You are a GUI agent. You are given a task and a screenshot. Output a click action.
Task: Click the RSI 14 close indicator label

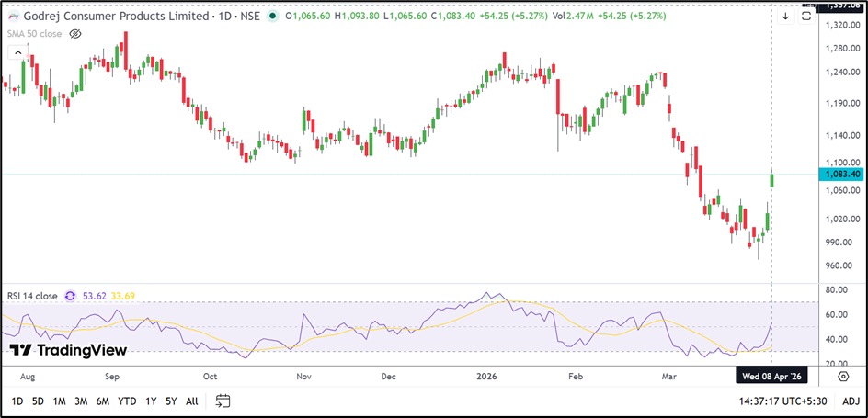pos(32,296)
